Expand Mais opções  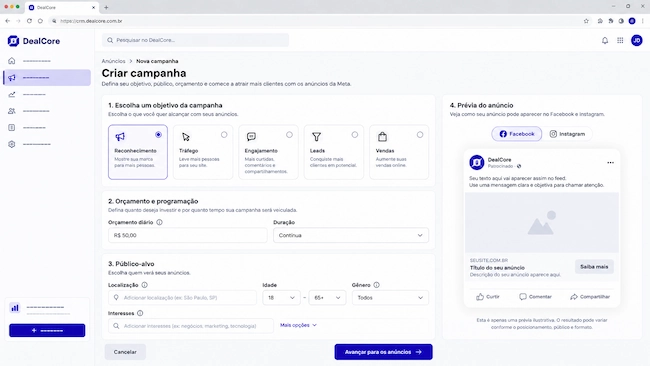click(x=298, y=325)
